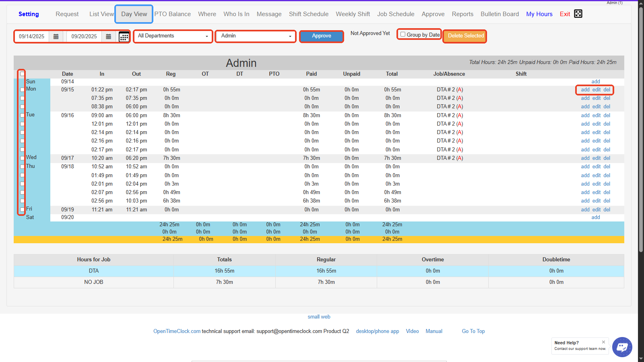Screen dimensions: 644x362
Task: Open the Admin employee dropdown
Action: coord(256,36)
